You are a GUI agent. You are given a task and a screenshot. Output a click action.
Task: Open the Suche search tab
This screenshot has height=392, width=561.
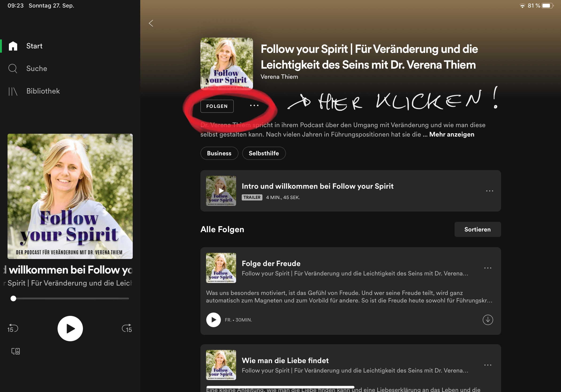[37, 68]
